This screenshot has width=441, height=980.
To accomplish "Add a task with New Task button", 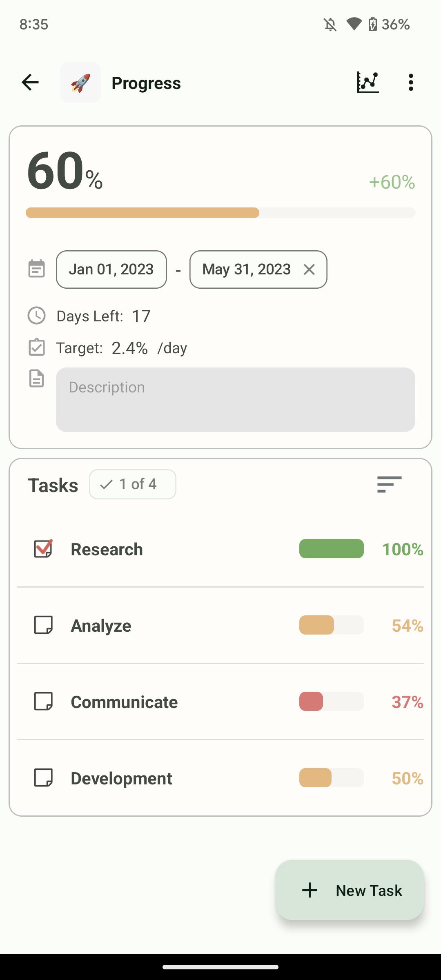I will click(350, 890).
